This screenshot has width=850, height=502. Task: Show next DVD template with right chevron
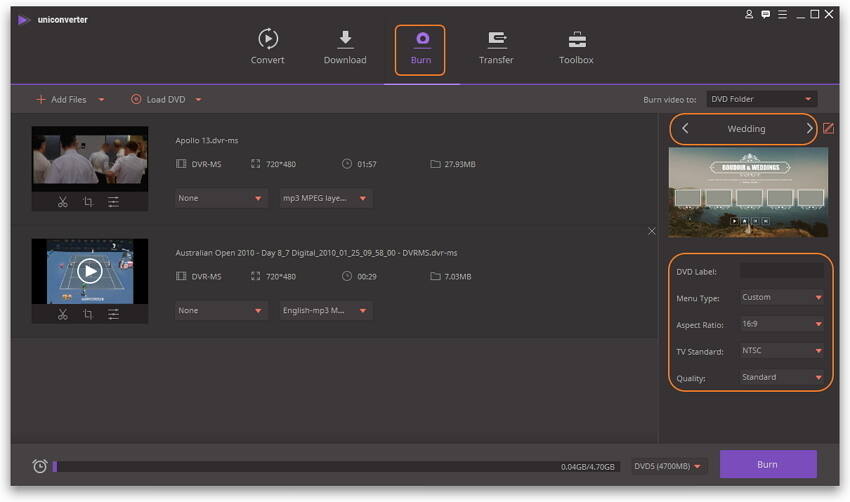coord(809,128)
